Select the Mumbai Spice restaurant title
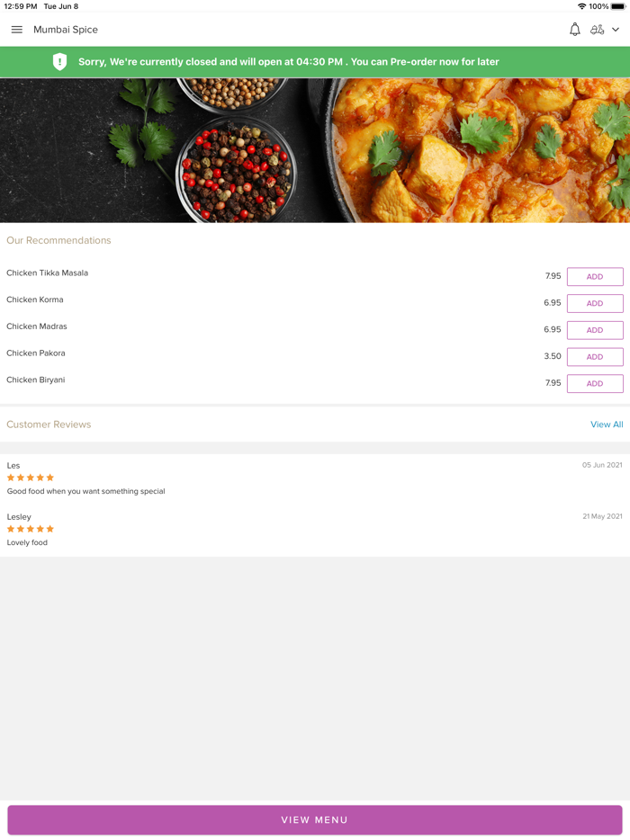 tap(65, 29)
